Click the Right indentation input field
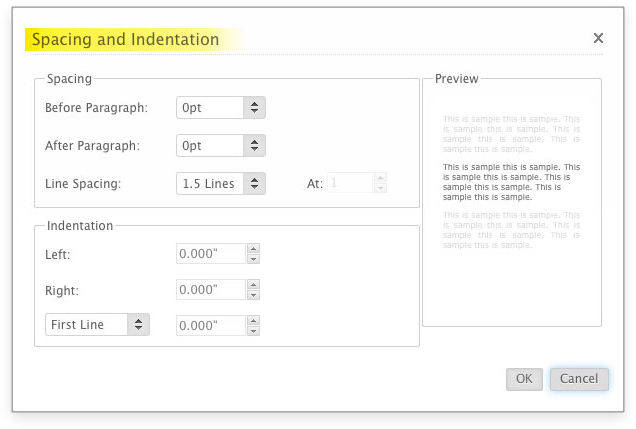The width and height of the screenshot is (636, 429). (211, 290)
